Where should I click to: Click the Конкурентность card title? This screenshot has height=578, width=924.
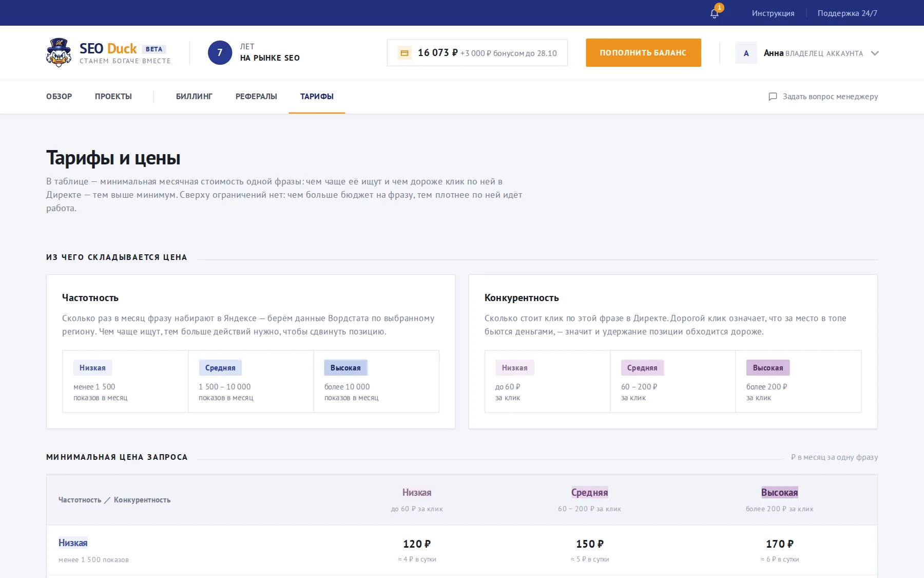522,298
